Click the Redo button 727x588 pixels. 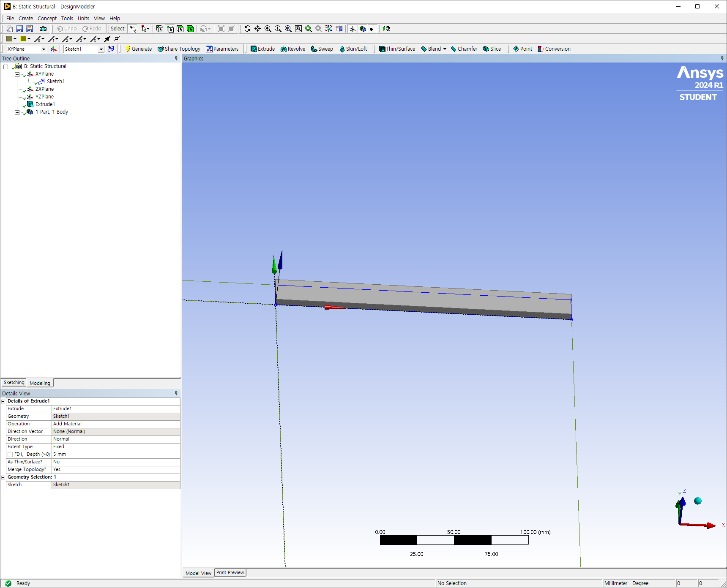tap(92, 29)
